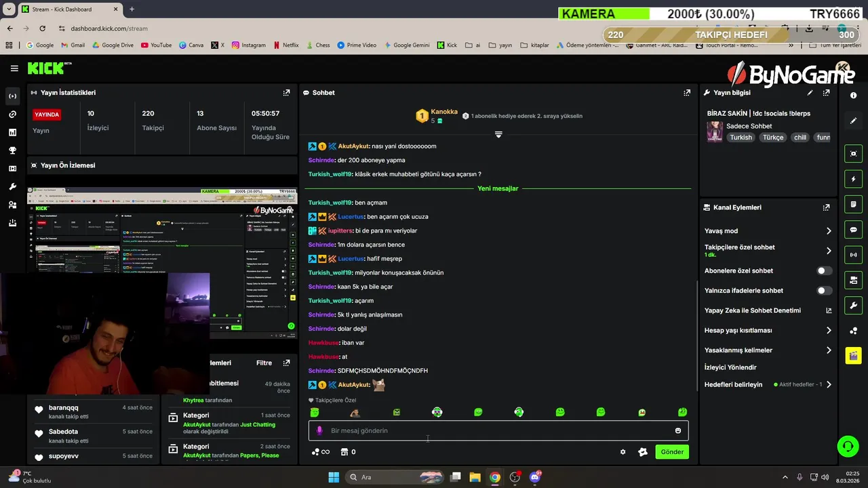Open the shop icon below the message box
Viewport: 868px width, 488px height.
[x=344, y=452]
